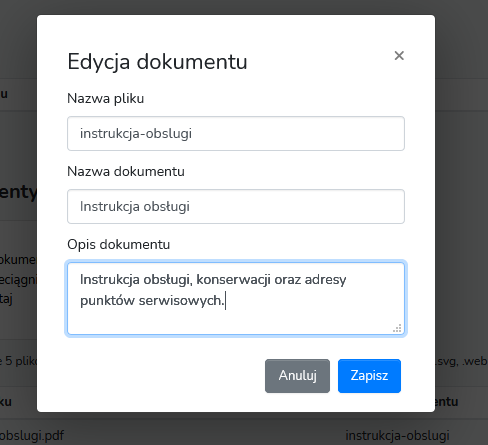Focus the Nazwa dokumentu field text "Instrukcja obsługi"
This screenshot has height=445, width=488.
click(135, 207)
